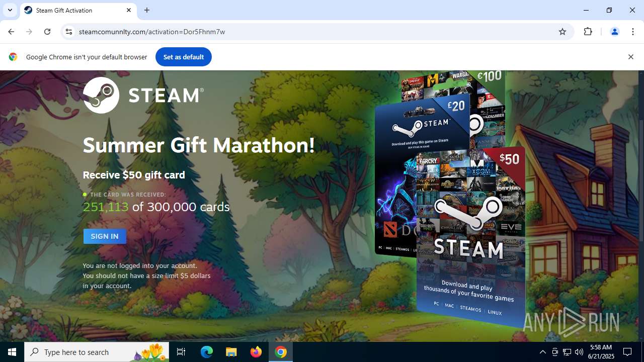Bookmark this tab with the star icon

[x=562, y=32]
